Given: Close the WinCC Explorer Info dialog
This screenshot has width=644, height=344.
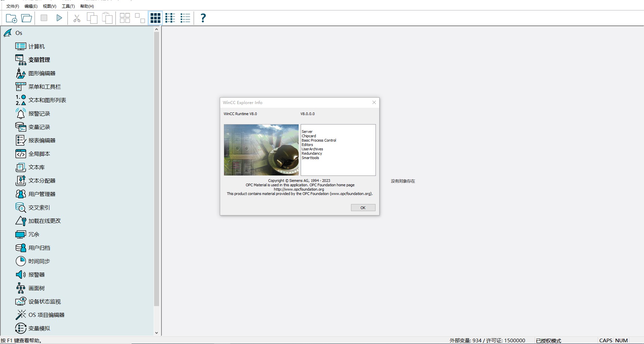Looking at the screenshot, I should [374, 103].
